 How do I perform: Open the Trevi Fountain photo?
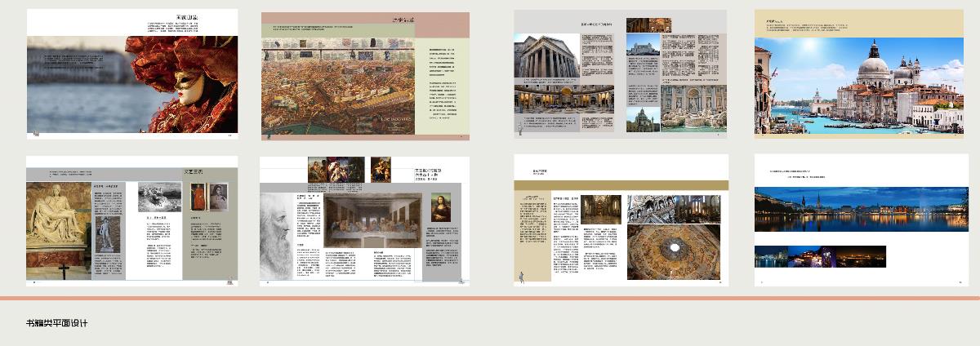[x=693, y=108]
